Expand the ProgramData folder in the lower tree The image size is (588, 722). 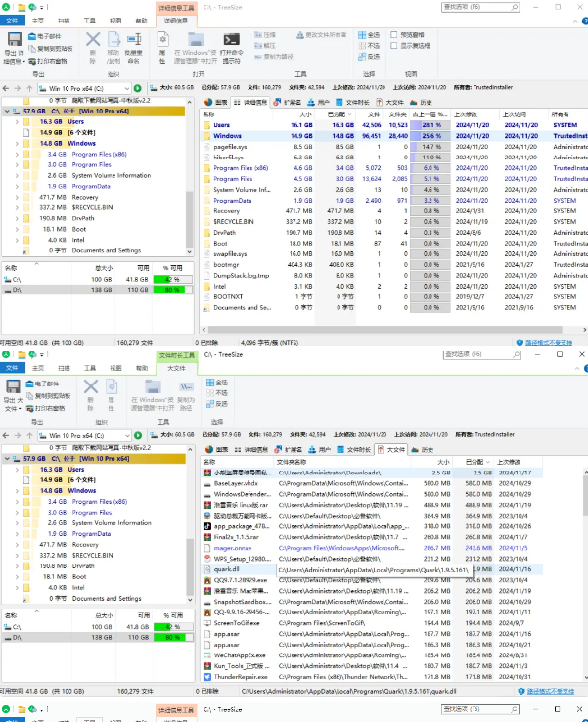coord(17,534)
